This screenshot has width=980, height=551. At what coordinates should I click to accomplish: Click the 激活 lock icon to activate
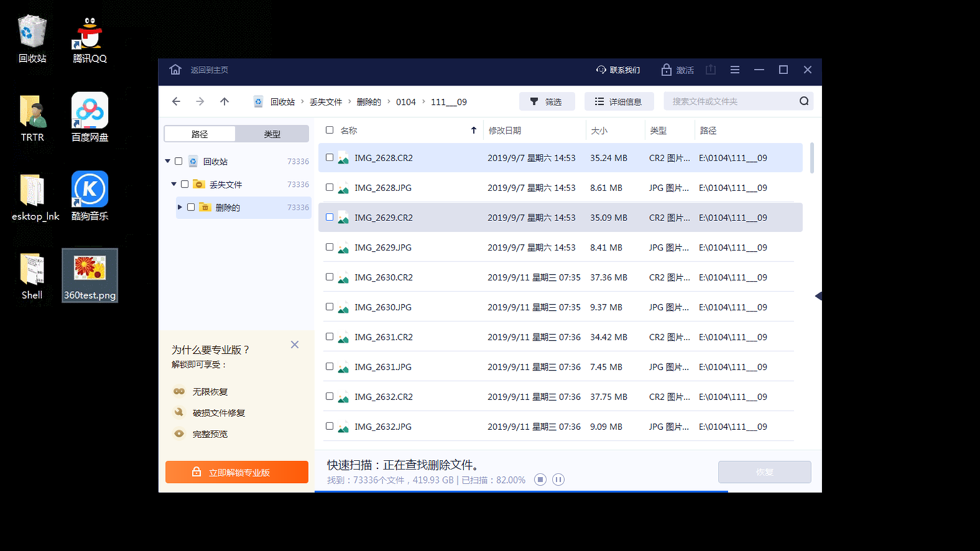coord(667,70)
